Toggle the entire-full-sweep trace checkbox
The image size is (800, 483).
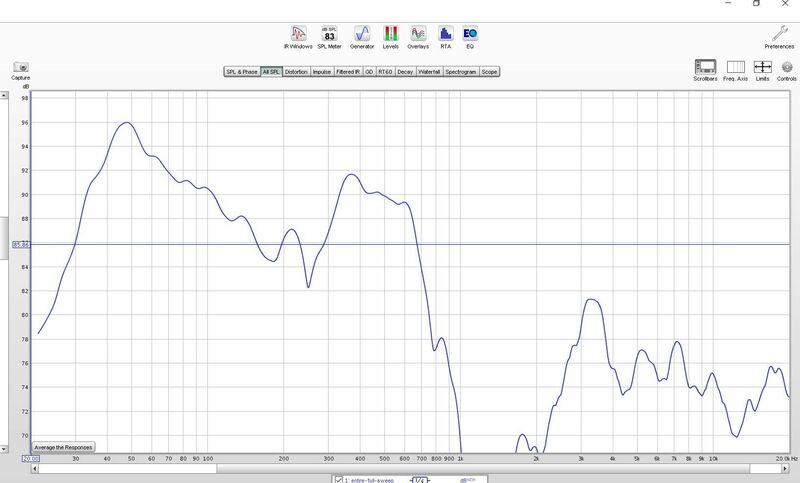(x=339, y=479)
